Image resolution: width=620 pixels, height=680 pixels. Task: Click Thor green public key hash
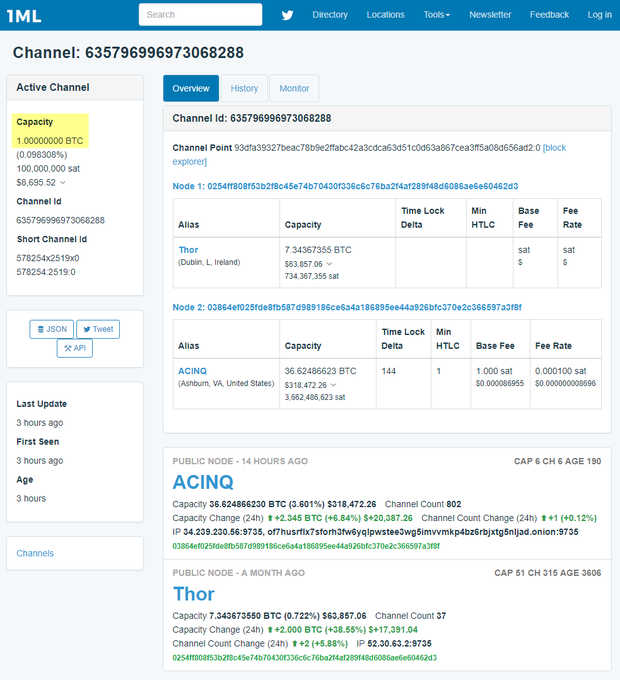304,658
